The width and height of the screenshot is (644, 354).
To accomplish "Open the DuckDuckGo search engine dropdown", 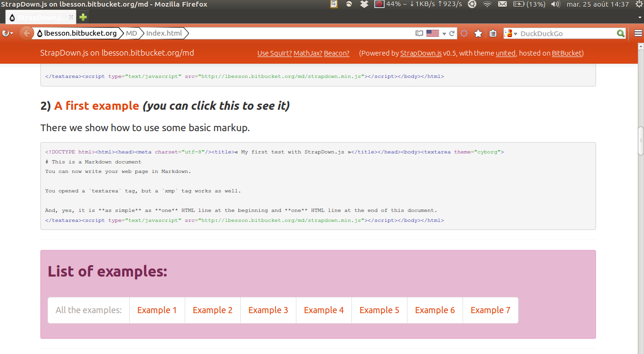I will click(511, 33).
